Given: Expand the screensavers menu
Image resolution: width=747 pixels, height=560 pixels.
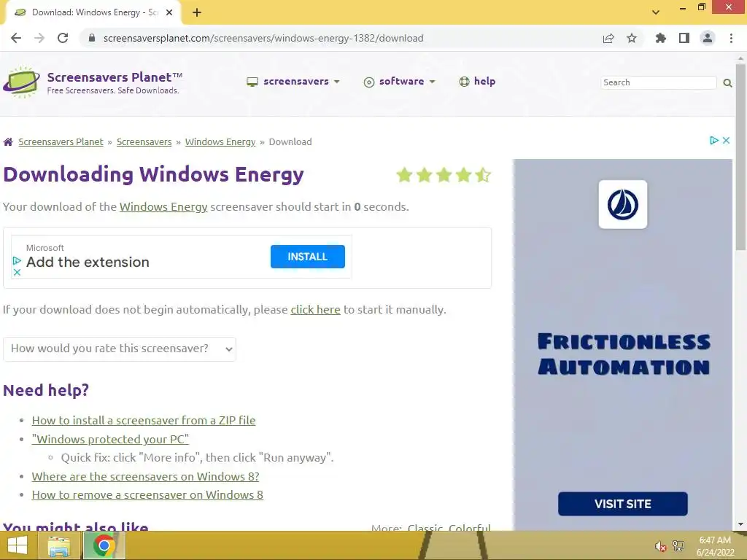Looking at the screenshot, I should click(x=293, y=82).
